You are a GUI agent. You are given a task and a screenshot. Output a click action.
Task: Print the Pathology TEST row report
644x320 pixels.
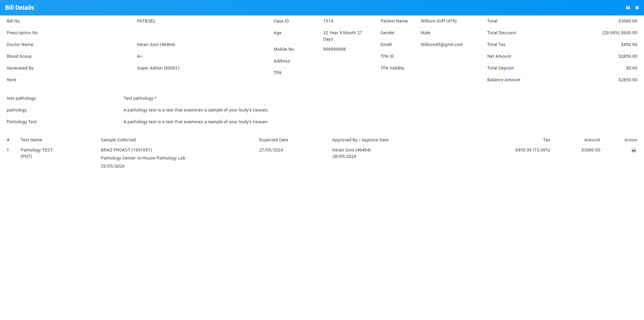634,150
